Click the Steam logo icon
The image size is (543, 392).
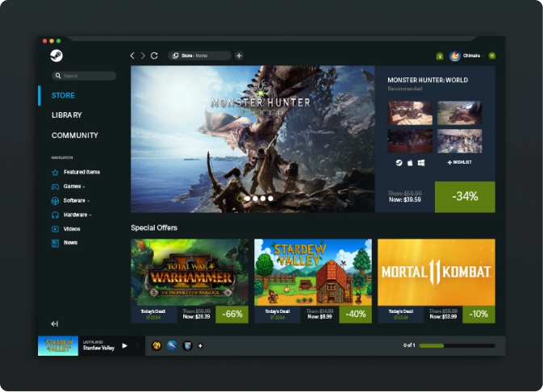[x=56, y=56]
